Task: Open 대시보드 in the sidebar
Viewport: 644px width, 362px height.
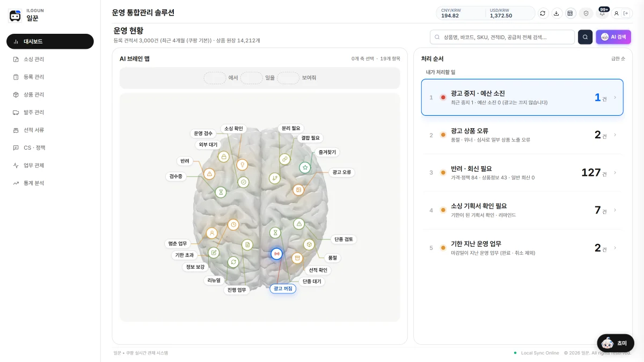Action: [x=50, y=41]
